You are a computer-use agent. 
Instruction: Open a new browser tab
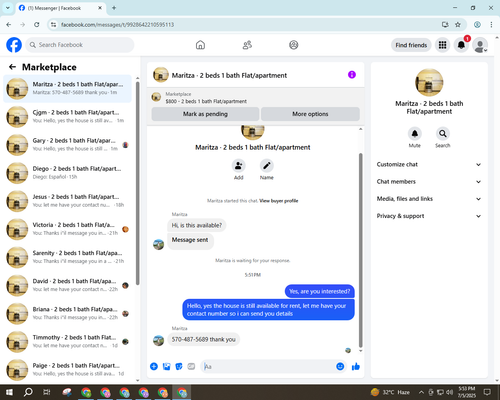click(x=114, y=8)
